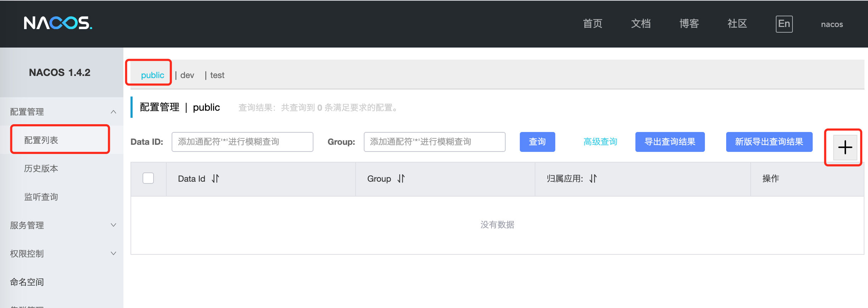Add a new configuration with plus button

(845, 147)
